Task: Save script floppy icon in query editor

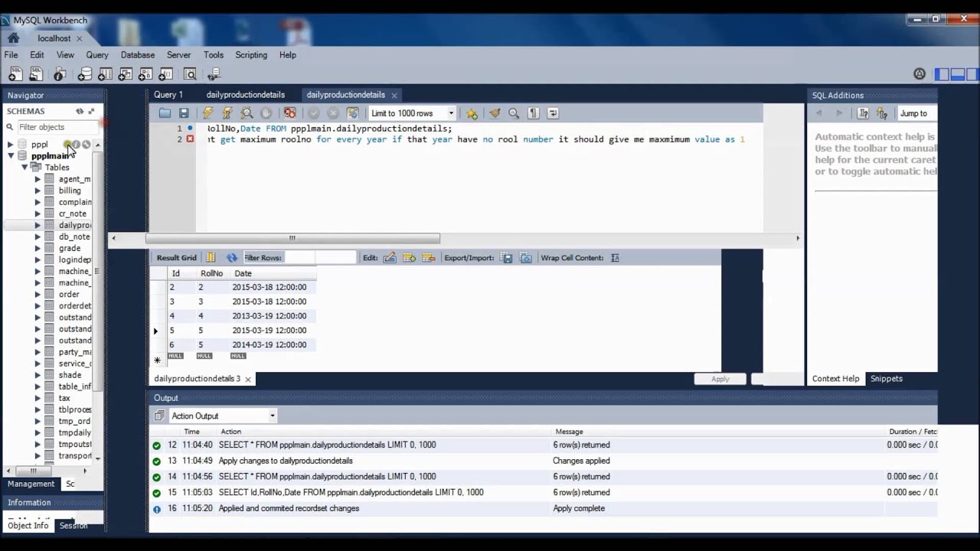Action: coord(184,113)
